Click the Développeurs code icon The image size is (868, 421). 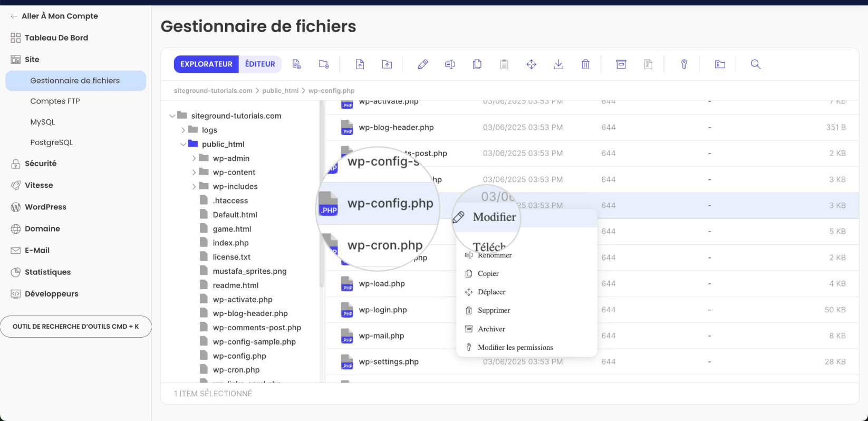click(x=16, y=294)
